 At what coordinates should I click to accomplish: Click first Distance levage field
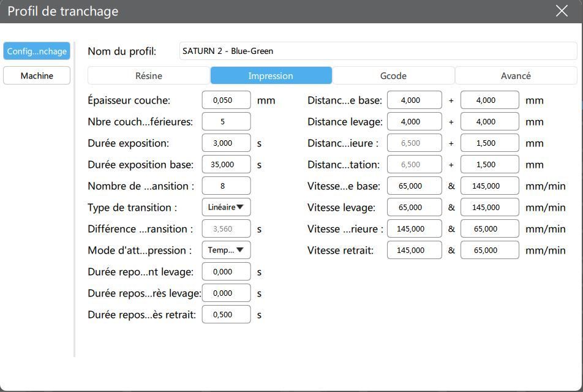coord(415,122)
